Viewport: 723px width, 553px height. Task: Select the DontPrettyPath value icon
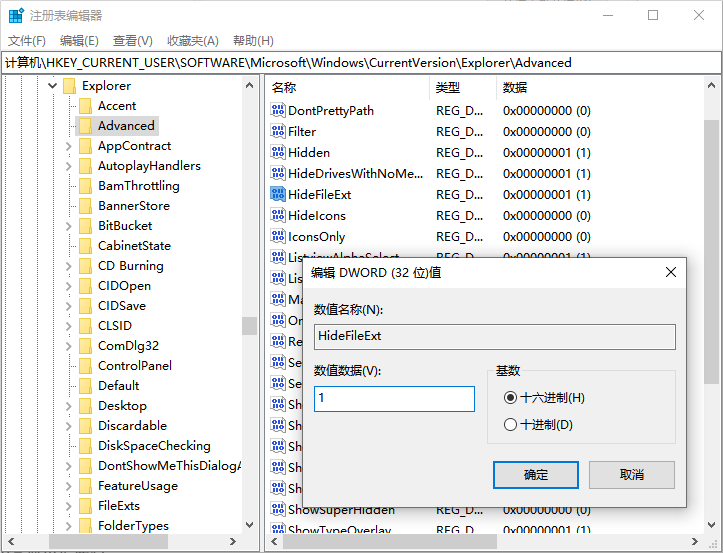tap(278, 110)
